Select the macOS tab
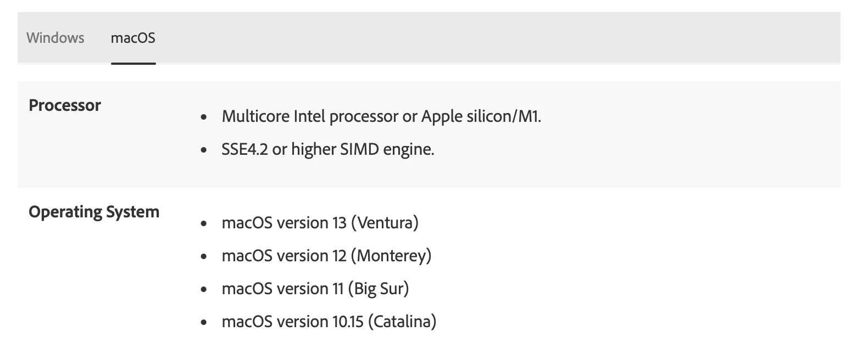The image size is (868, 359). tap(133, 38)
